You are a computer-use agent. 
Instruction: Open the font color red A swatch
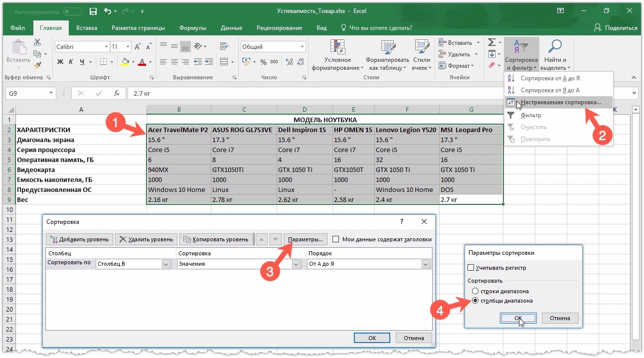click(143, 62)
